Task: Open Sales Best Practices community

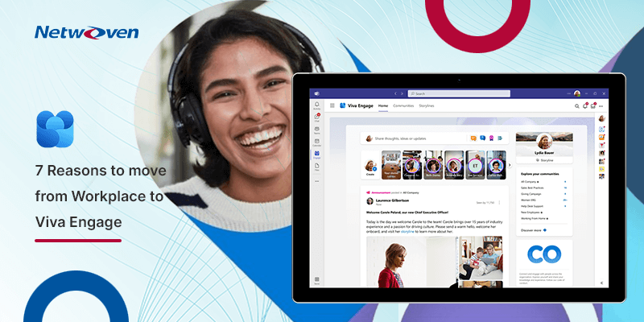Action: (533, 188)
